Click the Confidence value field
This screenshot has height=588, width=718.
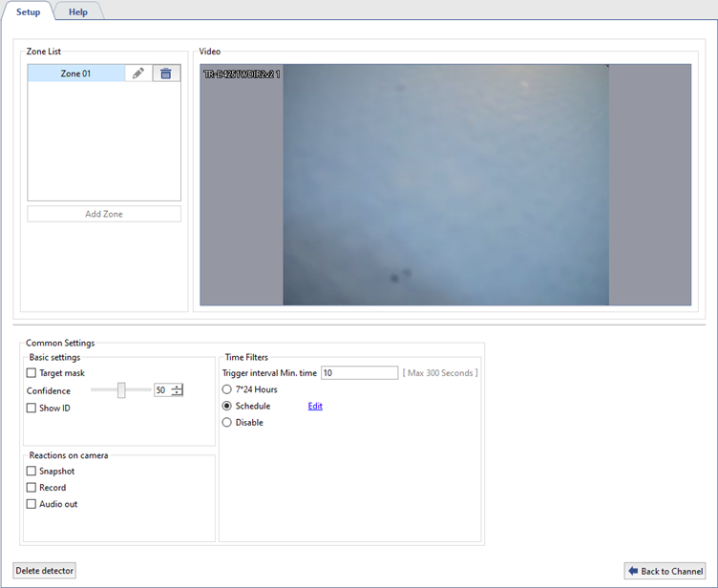161,390
